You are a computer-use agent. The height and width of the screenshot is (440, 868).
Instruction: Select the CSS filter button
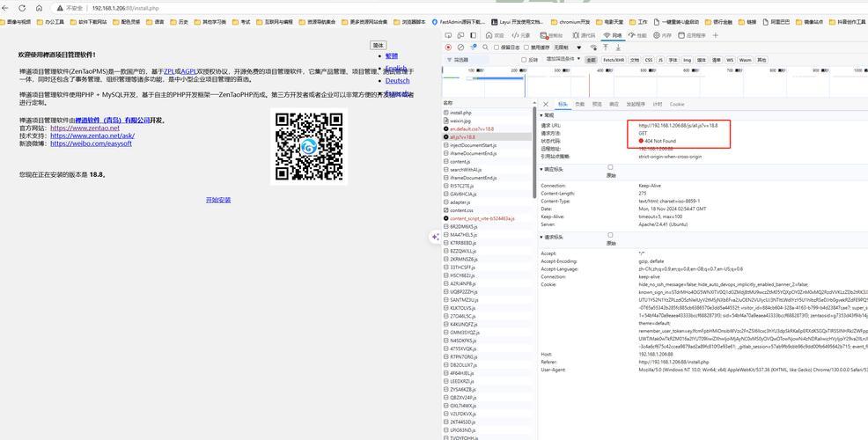point(648,60)
